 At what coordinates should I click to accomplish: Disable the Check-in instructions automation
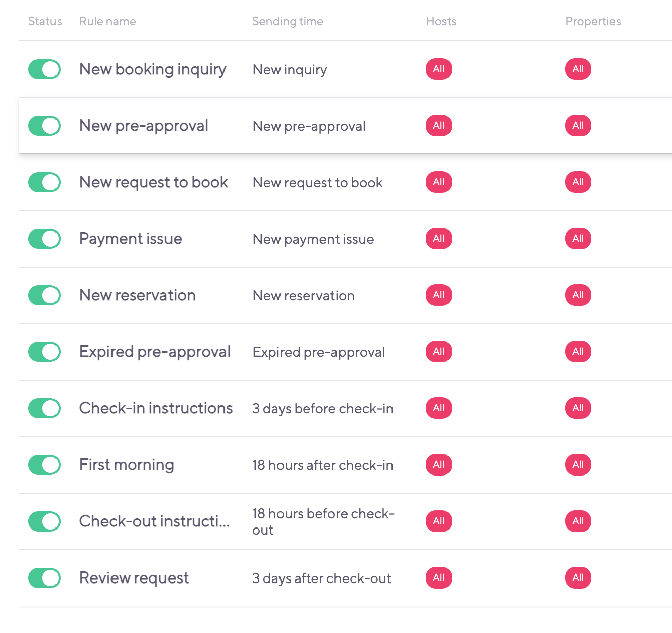coord(44,408)
